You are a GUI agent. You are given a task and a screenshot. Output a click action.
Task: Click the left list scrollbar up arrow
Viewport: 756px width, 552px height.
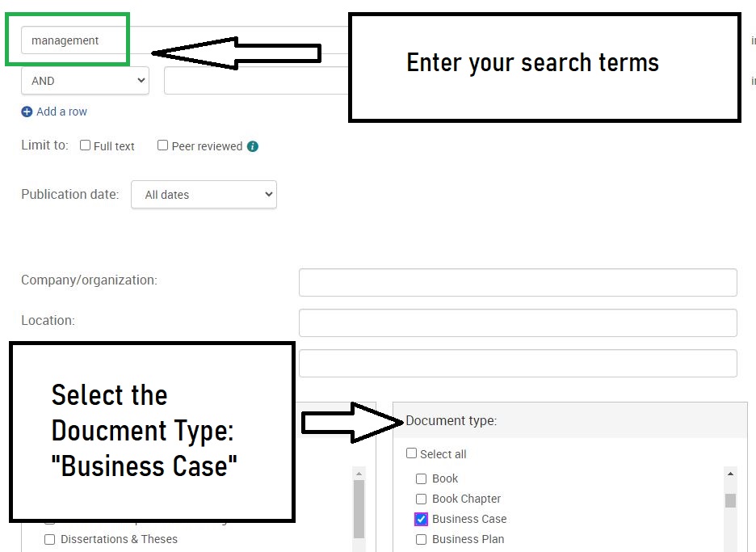[x=359, y=474]
